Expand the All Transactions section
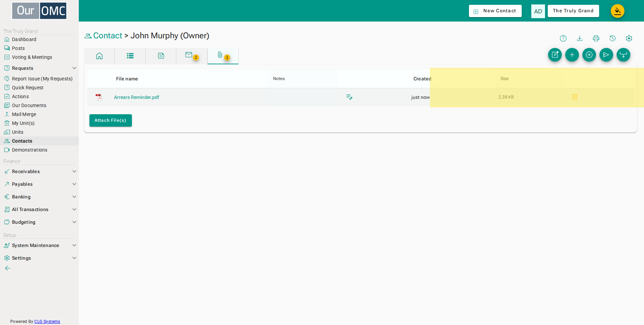644x325 pixels. [x=39, y=209]
